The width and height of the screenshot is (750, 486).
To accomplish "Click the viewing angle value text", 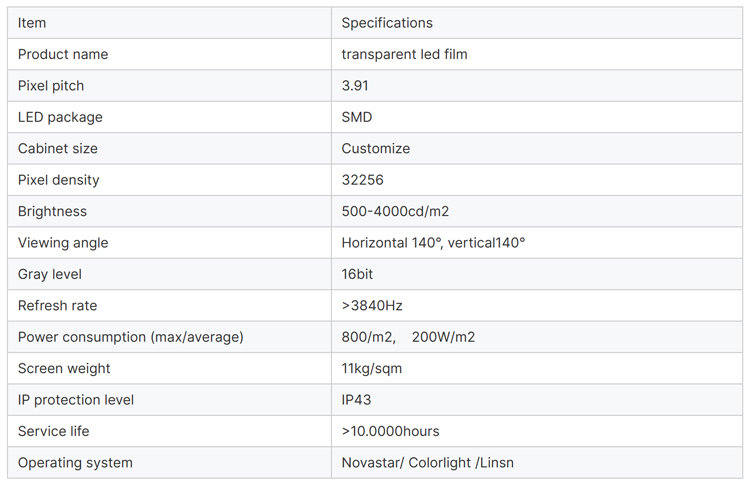I will click(433, 243).
